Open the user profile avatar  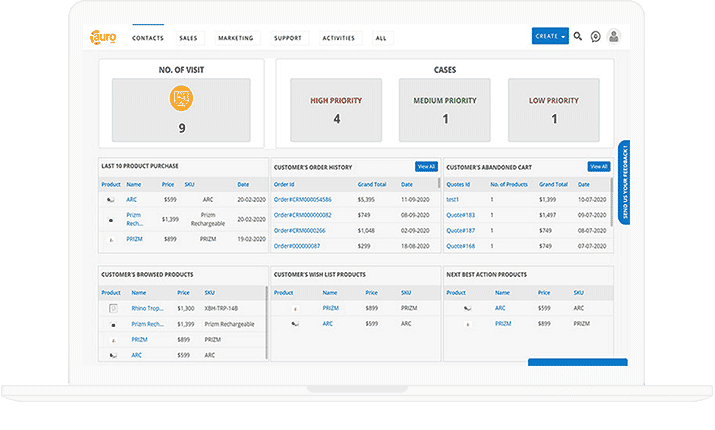[x=614, y=37]
